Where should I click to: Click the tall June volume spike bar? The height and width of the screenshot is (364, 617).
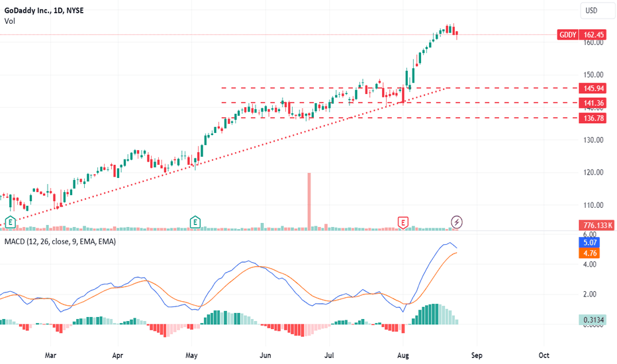[x=309, y=201]
